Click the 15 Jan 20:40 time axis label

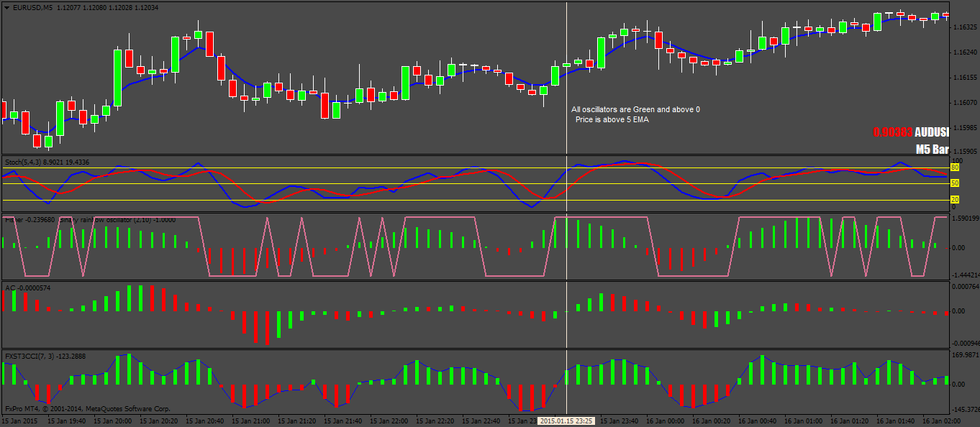pyautogui.click(x=205, y=421)
